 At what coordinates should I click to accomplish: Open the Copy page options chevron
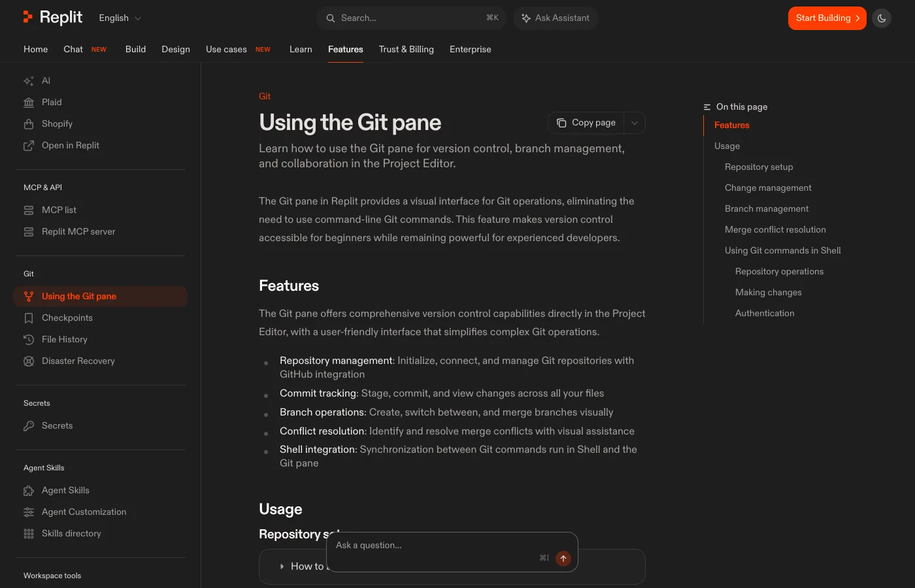point(635,123)
